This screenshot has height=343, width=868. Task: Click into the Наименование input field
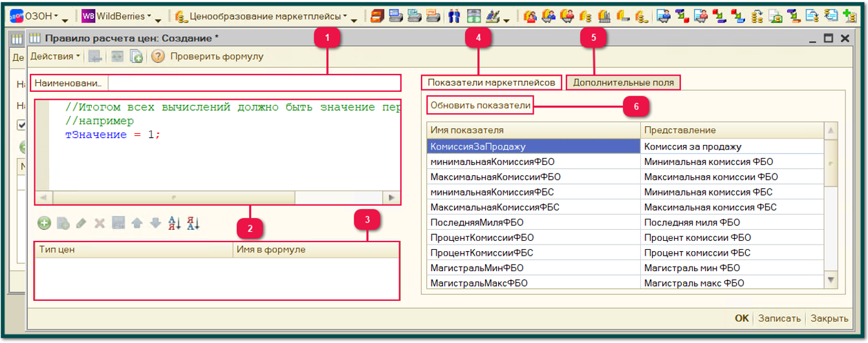click(254, 83)
